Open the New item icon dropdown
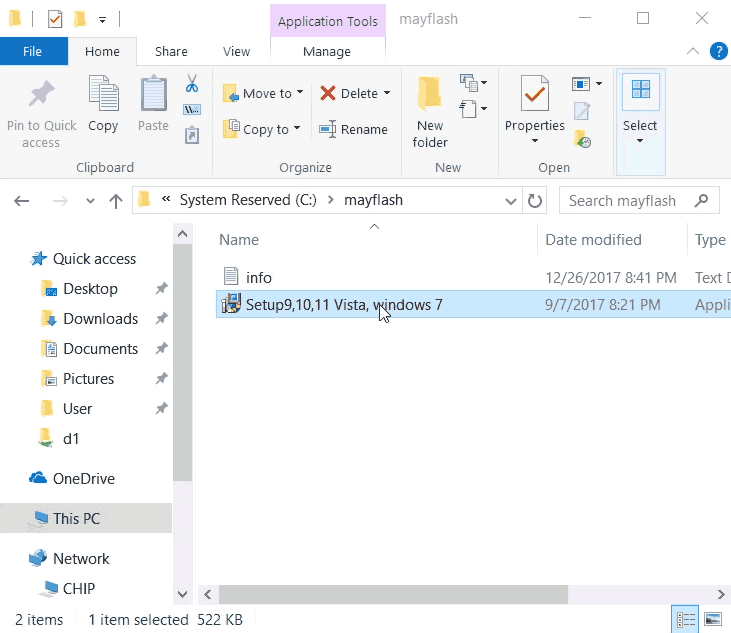 [x=474, y=83]
